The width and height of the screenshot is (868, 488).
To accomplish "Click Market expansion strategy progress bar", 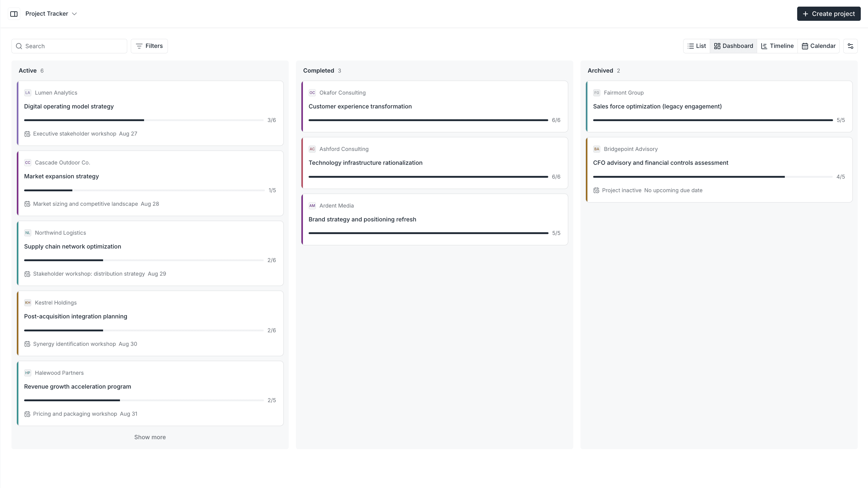I will (x=144, y=190).
